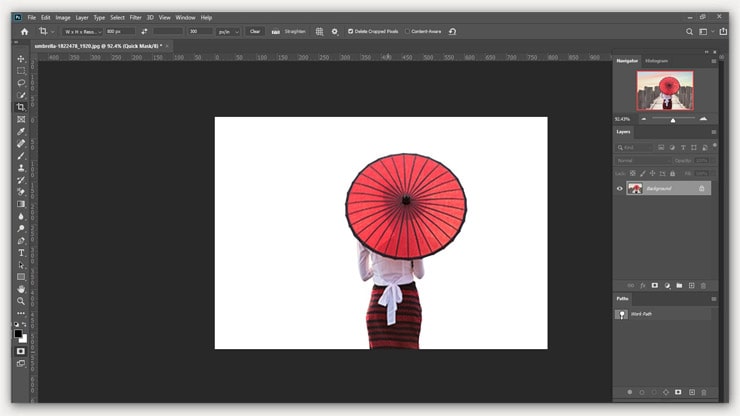This screenshot has height=416, width=740.
Task: Click the Clear button
Action: coord(255,31)
